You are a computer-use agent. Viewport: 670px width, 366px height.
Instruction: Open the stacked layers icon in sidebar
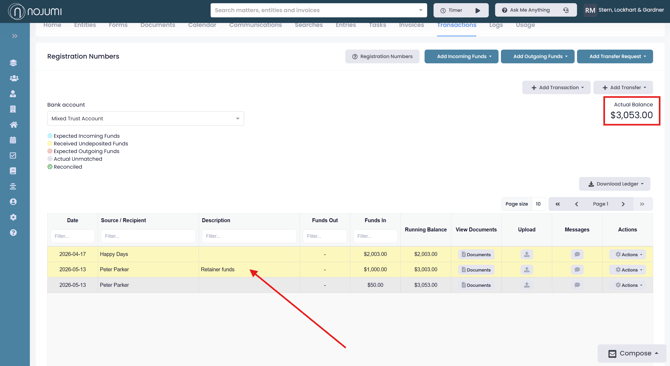13,63
